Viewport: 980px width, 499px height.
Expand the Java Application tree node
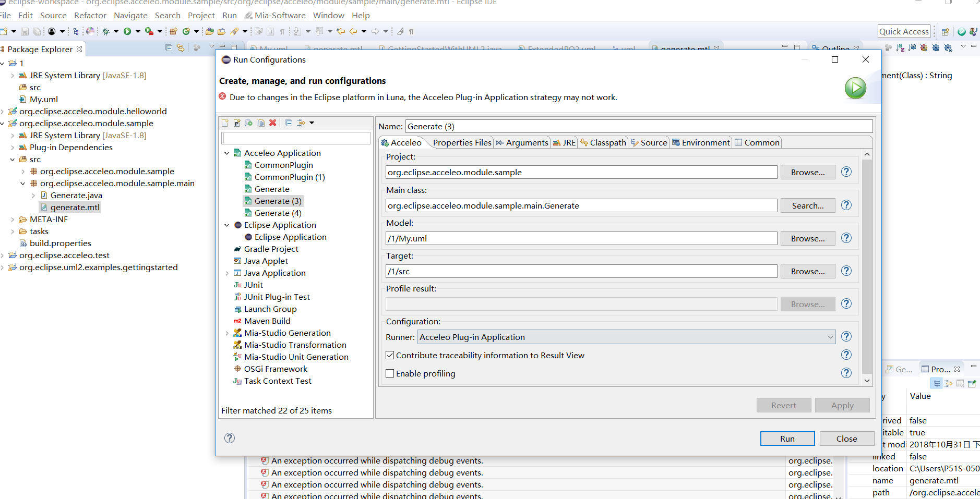tap(227, 273)
